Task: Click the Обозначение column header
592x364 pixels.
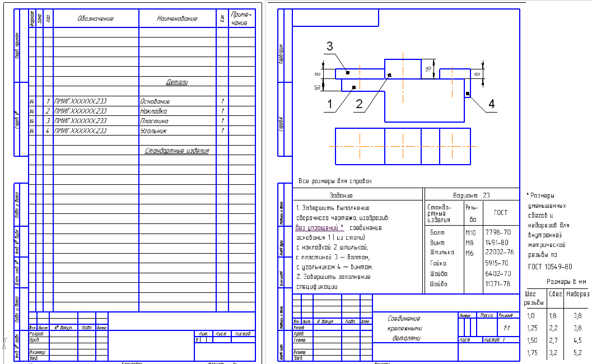Action: click(x=96, y=19)
